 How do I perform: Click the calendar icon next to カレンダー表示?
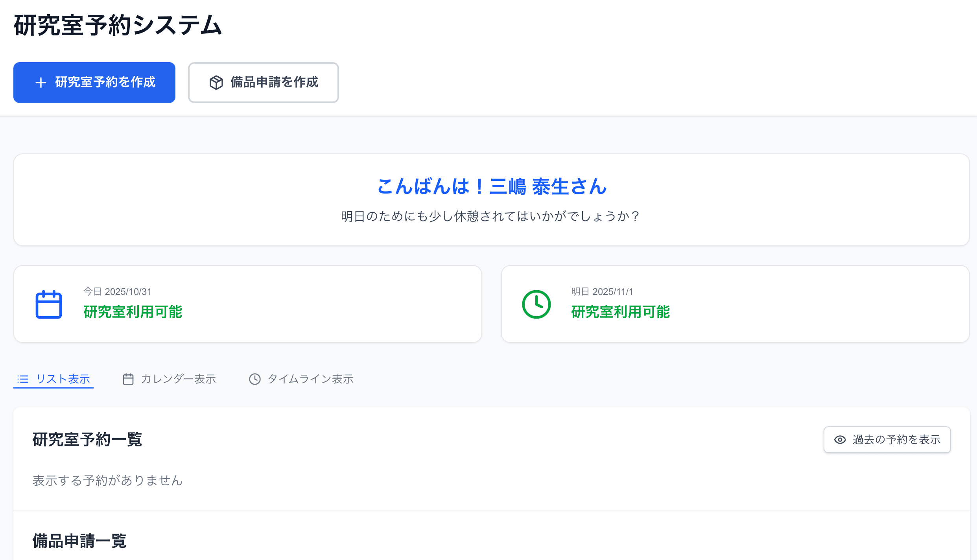coord(128,379)
